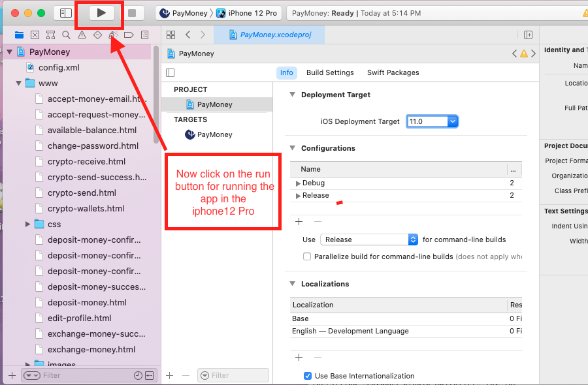Uncheck Use Base Internationalization
The height and width of the screenshot is (385, 588).
pyautogui.click(x=308, y=376)
